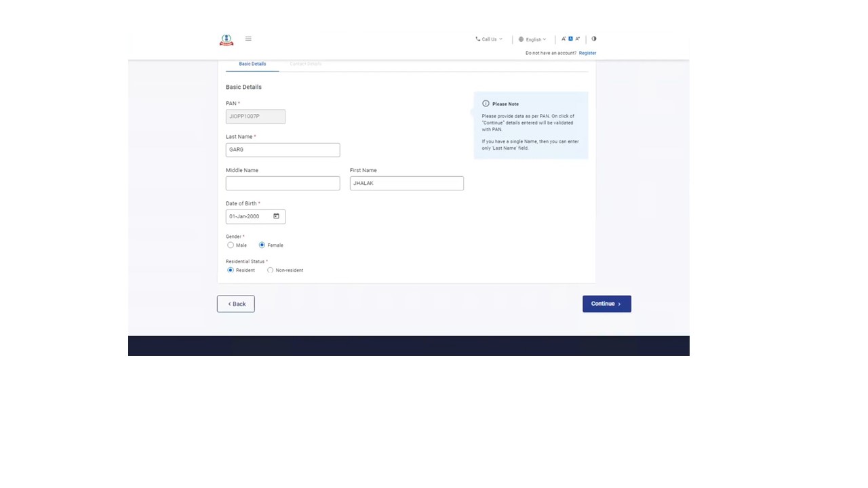
Task: Click the increase font size icon
Action: (578, 39)
